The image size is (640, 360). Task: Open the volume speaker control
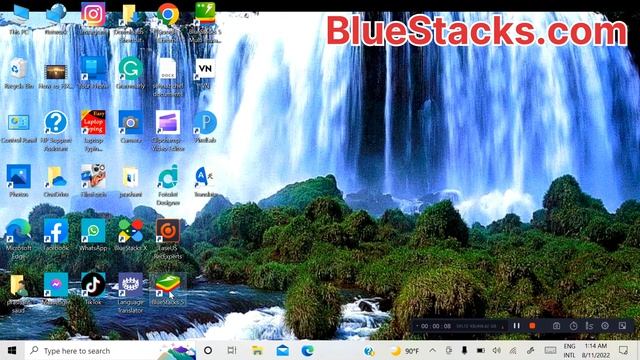pyautogui.click(x=496, y=350)
